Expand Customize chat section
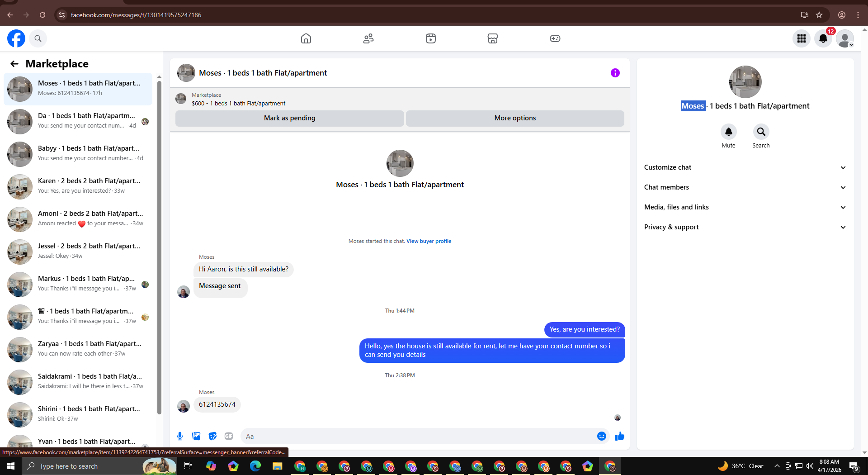The image size is (868, 475). (745, 167)
